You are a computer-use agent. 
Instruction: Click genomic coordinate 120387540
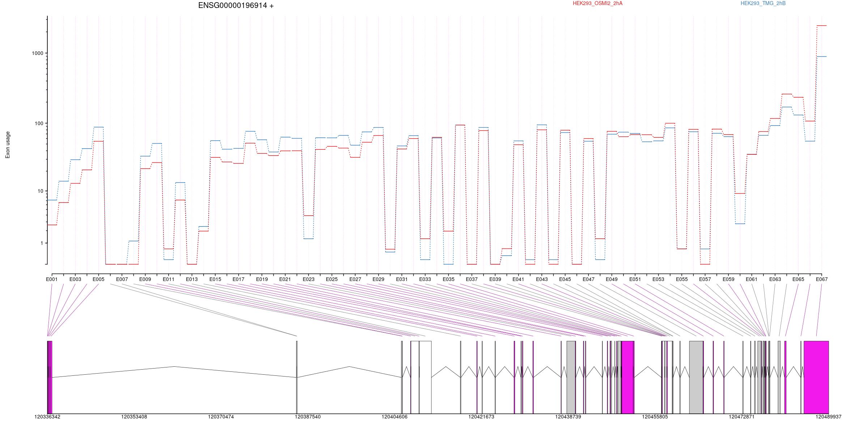[x=308, y=417]
